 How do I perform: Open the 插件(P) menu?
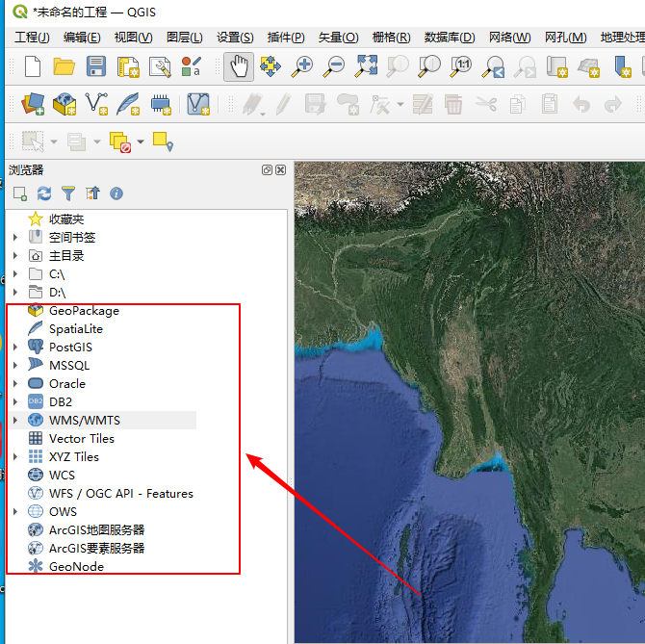(x=286, y=38)
